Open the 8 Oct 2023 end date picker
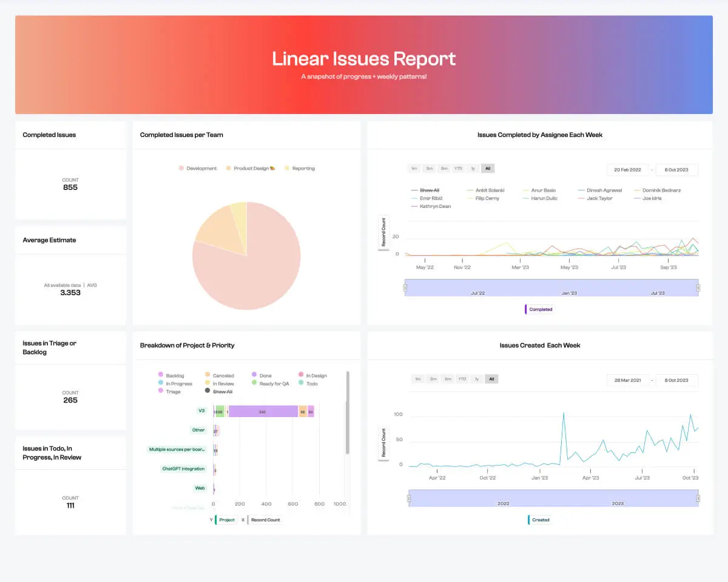 (677, 170)
